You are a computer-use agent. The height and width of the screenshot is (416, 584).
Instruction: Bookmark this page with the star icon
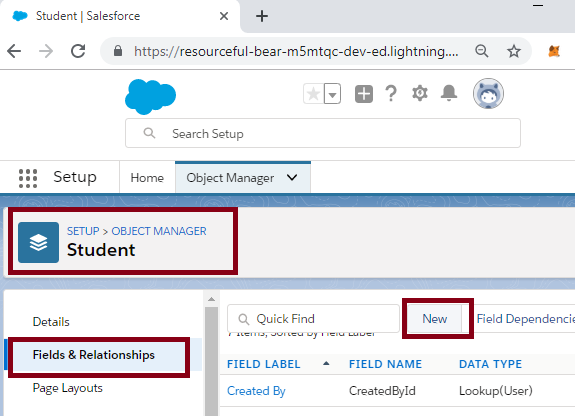(514, 51)
